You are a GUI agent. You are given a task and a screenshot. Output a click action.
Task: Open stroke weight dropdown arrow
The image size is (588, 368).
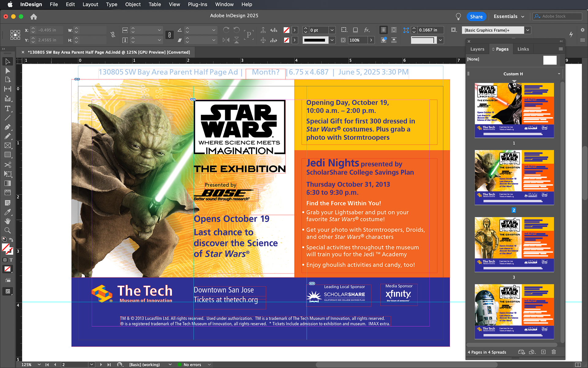click(x=332, y=30)
